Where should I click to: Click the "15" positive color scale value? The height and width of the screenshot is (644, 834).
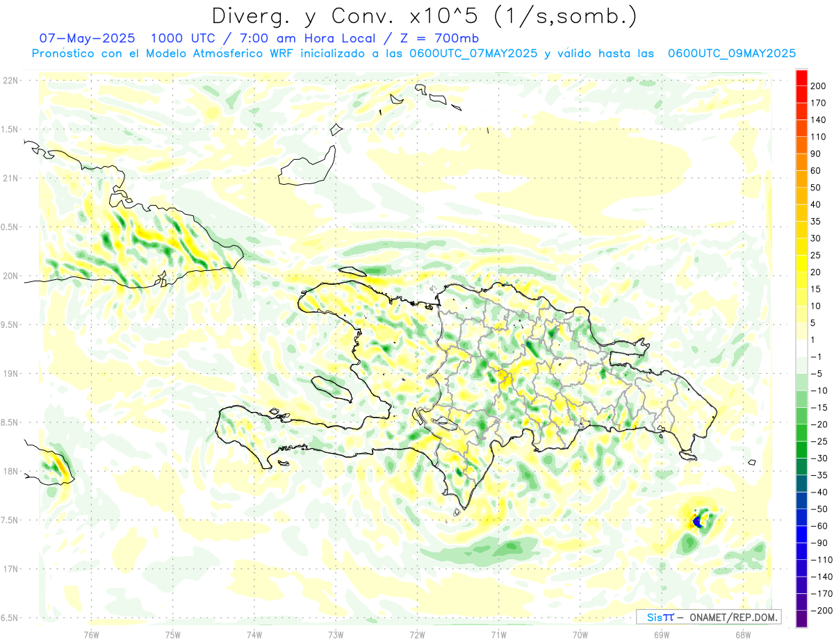point(816,289)
